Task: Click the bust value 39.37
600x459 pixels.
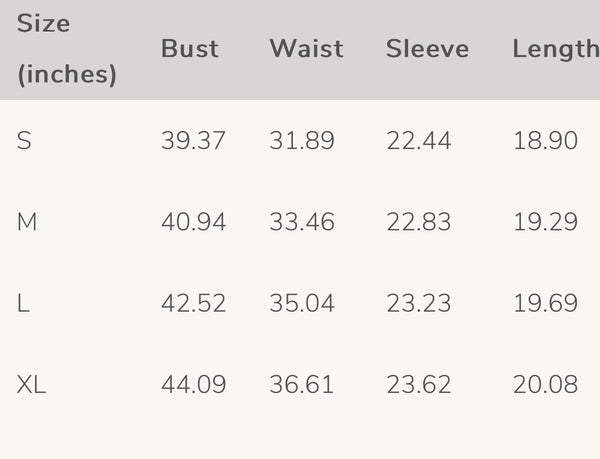Action: pos(193,141)
